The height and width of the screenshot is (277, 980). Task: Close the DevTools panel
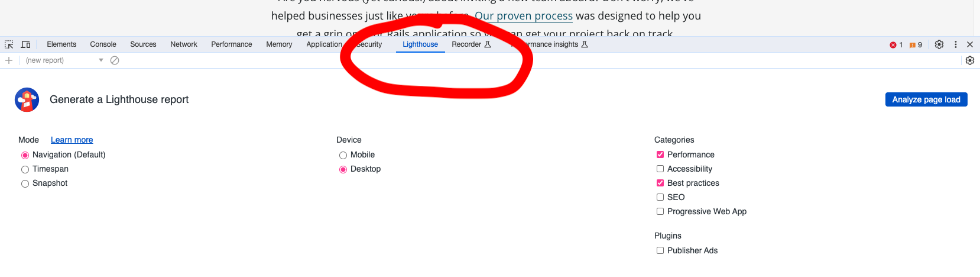[970, 44]
